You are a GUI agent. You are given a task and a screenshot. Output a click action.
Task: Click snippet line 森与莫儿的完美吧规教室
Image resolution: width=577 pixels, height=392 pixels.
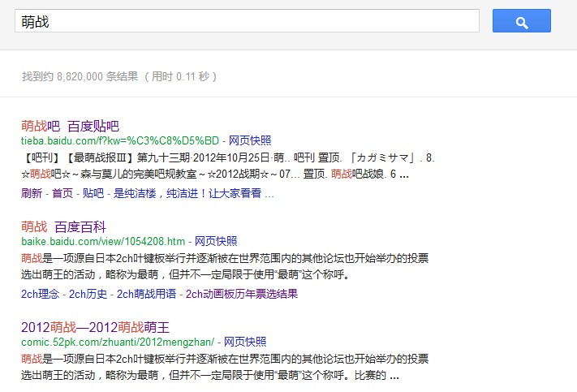click(x=215, y=174)
